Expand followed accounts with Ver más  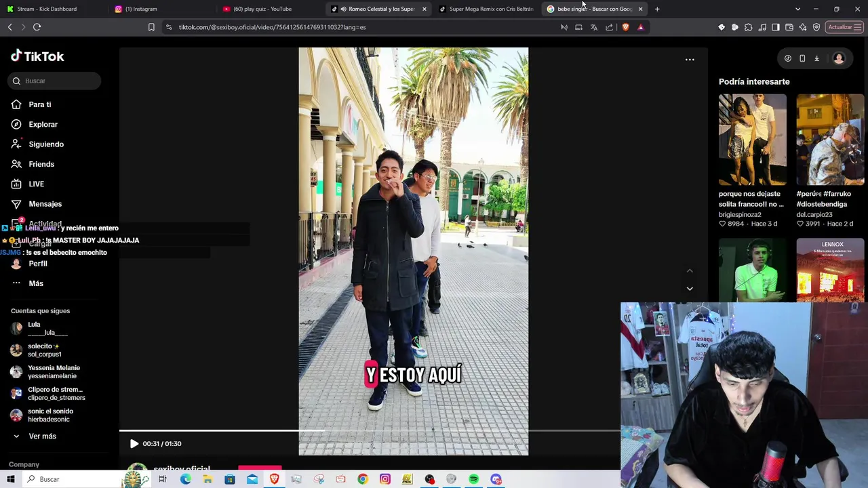pos(42,436)
